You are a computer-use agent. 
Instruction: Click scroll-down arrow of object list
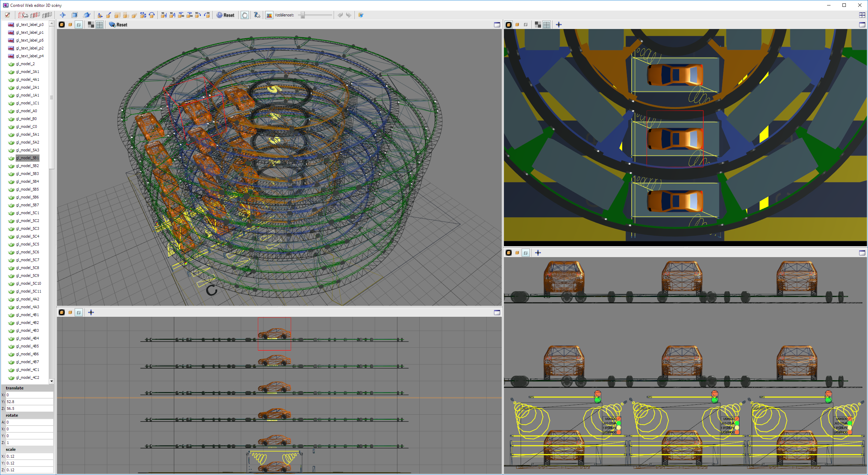pos(51,381)
